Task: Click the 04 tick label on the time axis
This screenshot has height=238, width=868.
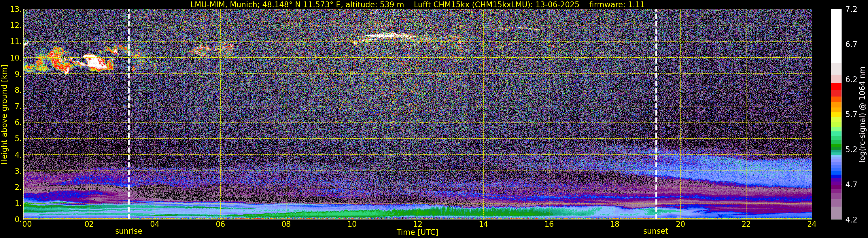Action: [x=155, y=224]
